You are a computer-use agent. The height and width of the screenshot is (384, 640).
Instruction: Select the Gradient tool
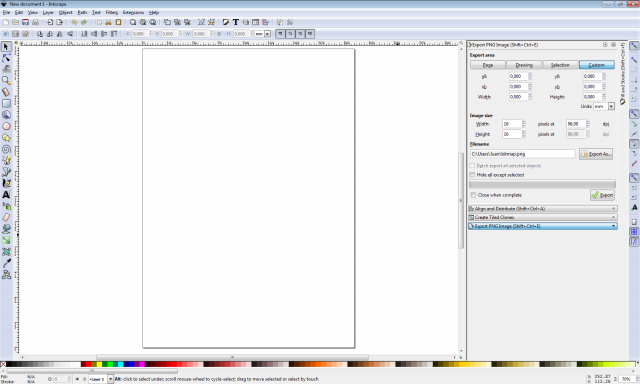[6, 240]
